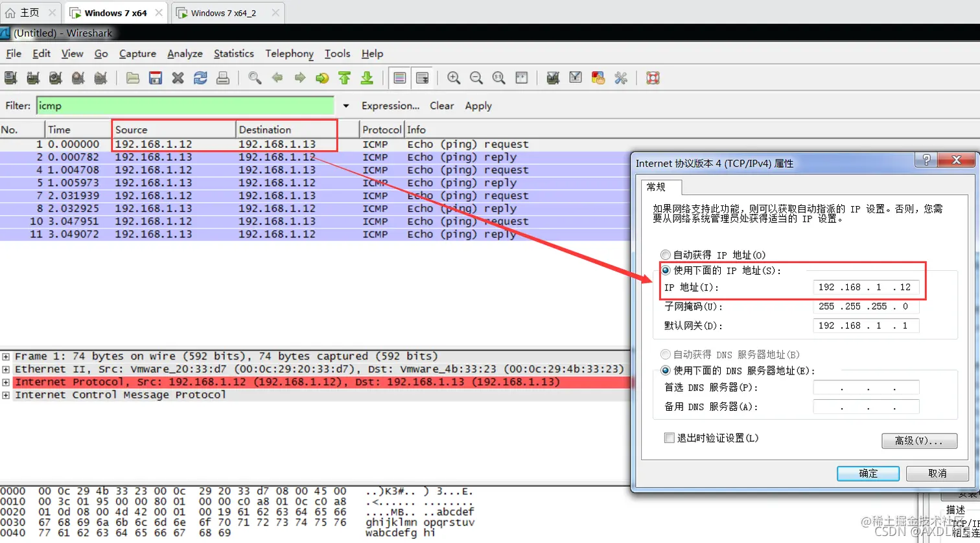The height and width of the screenshot is (543, 980).
Task: Select 使用下面的 IP 地址 radio option
Action: pos(665,270)
